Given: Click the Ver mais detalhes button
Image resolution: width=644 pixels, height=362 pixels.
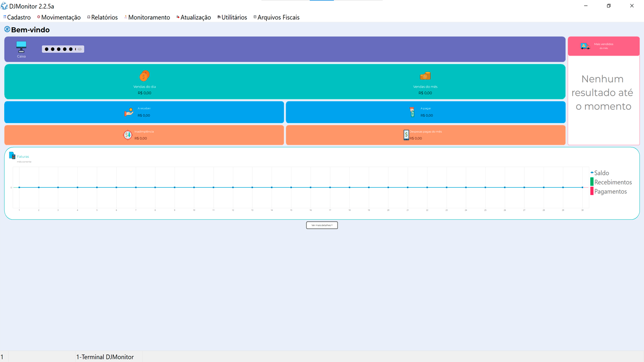Looking at the screenshot, I should 322,225.
